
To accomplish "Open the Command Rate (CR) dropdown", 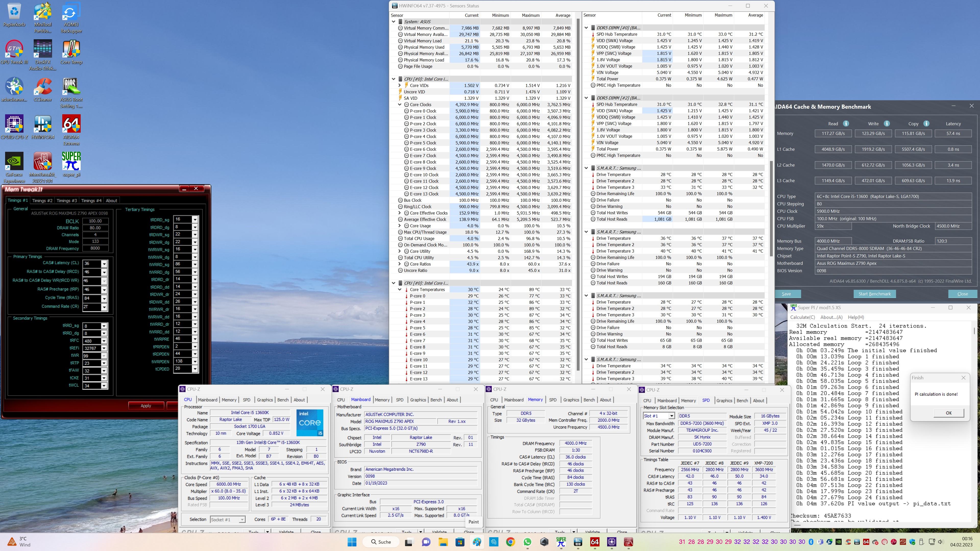I will tap(104, 307).
